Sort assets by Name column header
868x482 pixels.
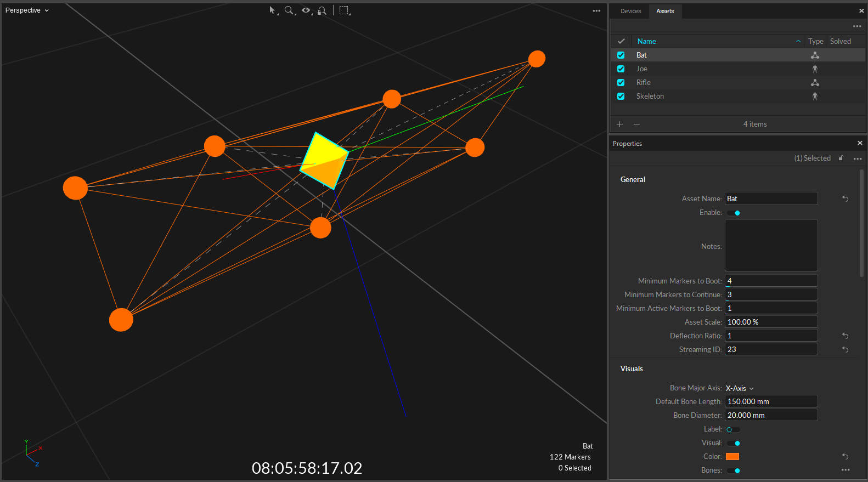[647, 42]
